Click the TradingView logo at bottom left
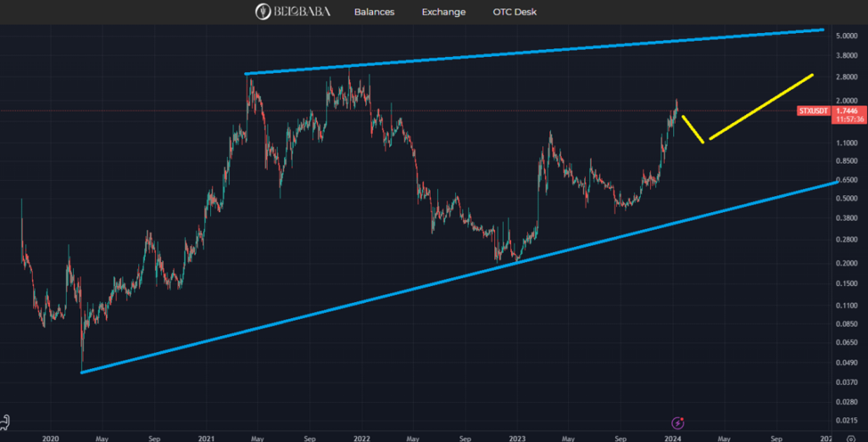 (x=5, y=422)
